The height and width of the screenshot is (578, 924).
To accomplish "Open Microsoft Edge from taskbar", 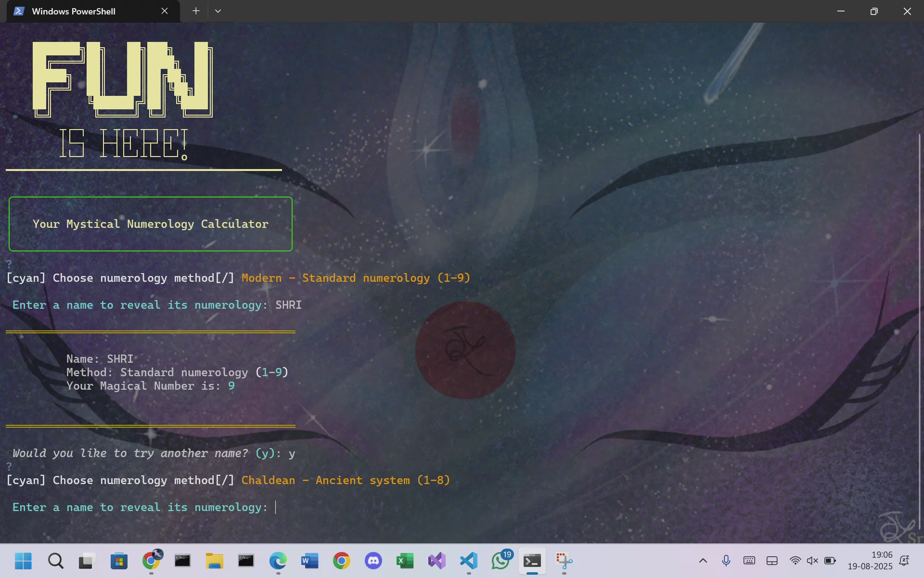I will coord(278,561).
